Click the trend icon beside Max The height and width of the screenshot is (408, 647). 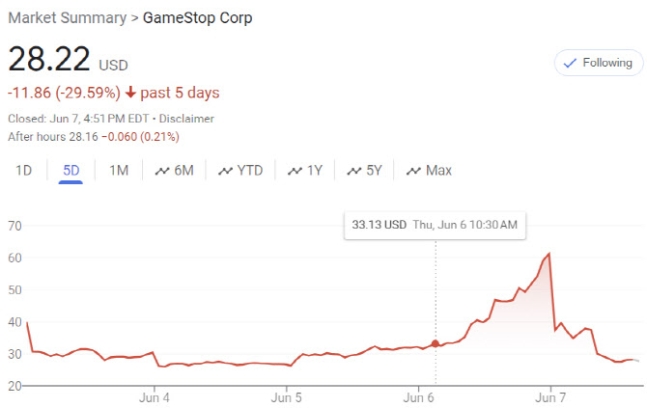pyautogui.click(x=413, y=171)
